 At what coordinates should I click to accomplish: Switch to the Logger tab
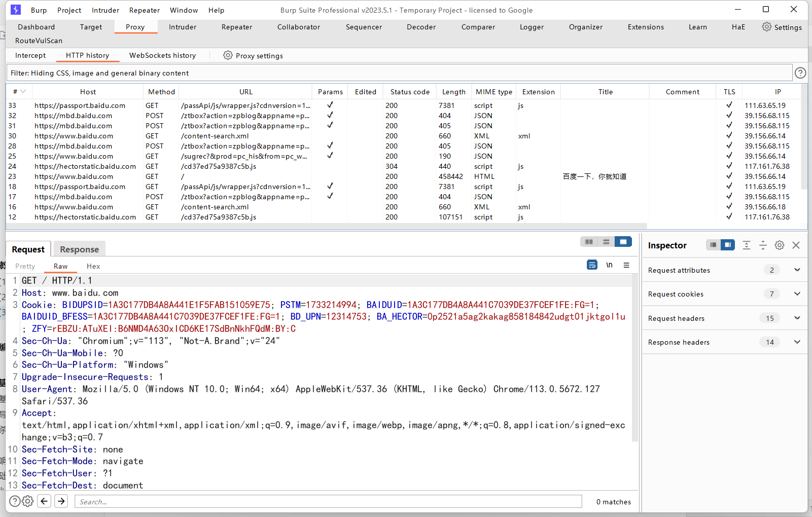tap(532, 27)
